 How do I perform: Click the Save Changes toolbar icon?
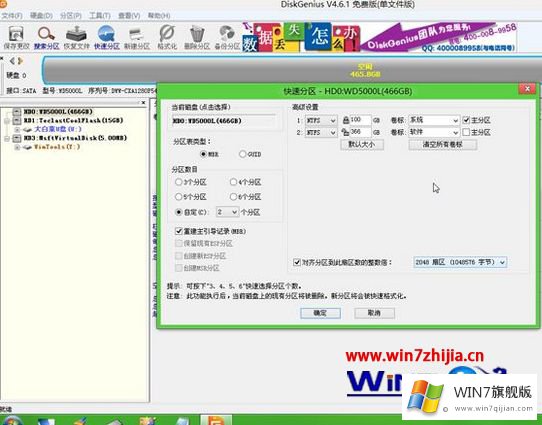click(x=16, y=37)
